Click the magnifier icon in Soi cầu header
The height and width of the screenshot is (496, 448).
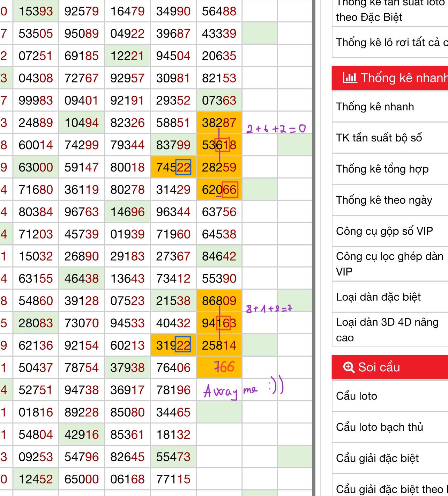tap(349, 367)
